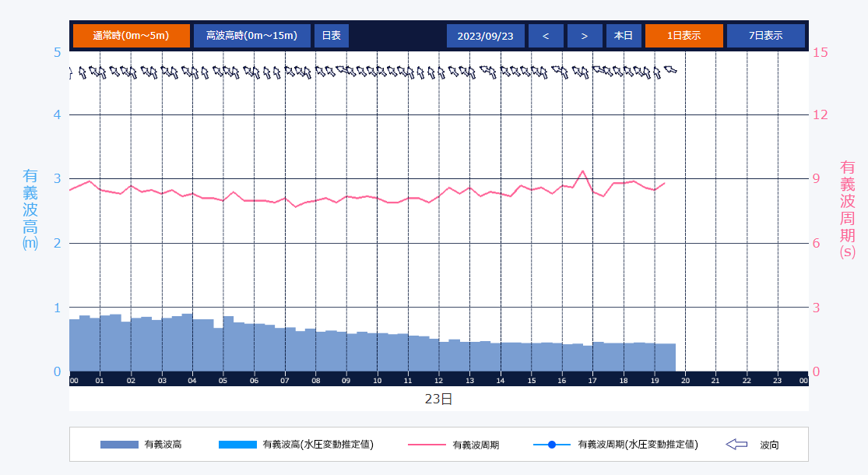This screenshot has width=868, height=475.
Task: Toggle the 有義波高(水圧変動推定値) legend entry
Action: point(318,445)
